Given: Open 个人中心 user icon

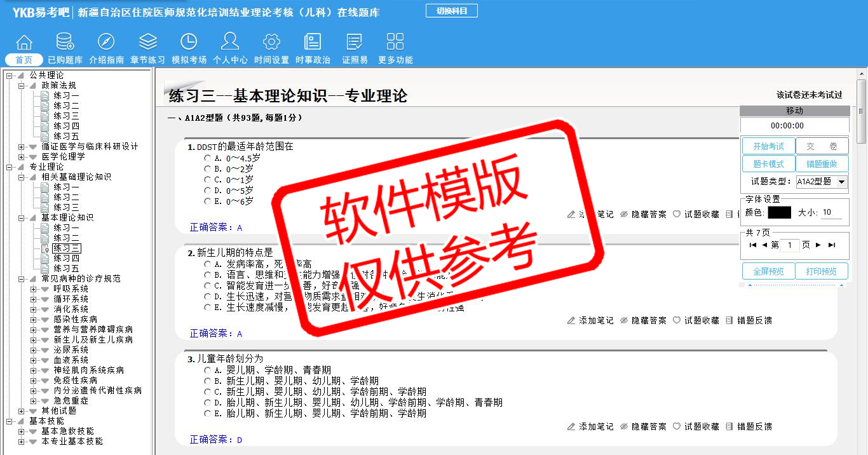Looking at the screenshot, I should tap(230, 43).
